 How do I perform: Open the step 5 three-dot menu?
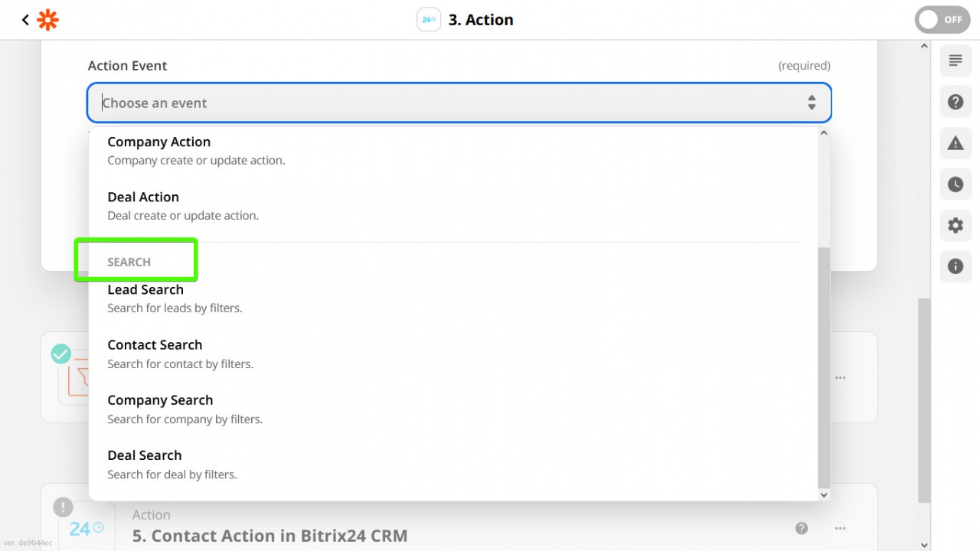click(x=841, y=528)
